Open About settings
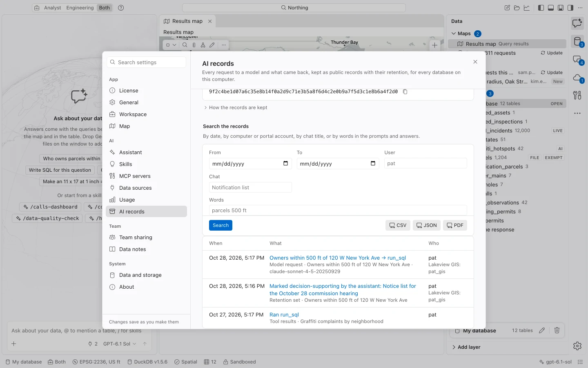This screenshot has height=368, width=588. pos(146,287)
